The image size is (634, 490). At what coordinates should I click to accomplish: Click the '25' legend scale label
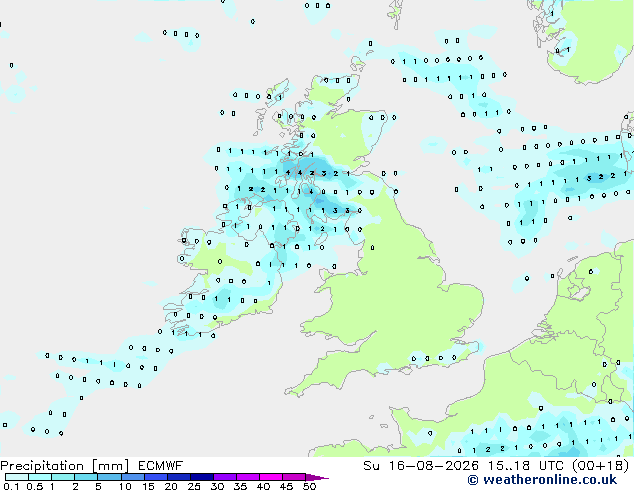click(194, 486)
